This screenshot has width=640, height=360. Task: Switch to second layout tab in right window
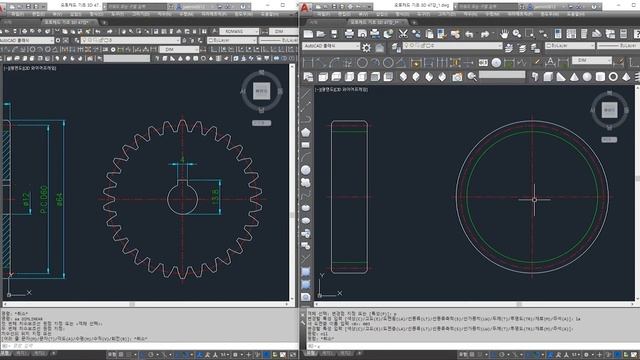pyautogui.click(x=345, y=353)
